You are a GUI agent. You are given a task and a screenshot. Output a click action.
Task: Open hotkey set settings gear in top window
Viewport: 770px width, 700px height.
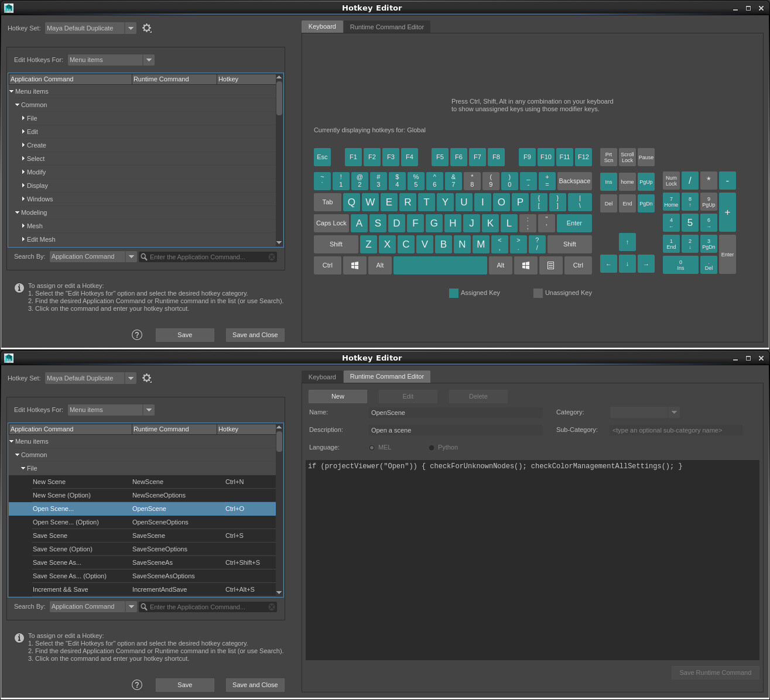147,28
